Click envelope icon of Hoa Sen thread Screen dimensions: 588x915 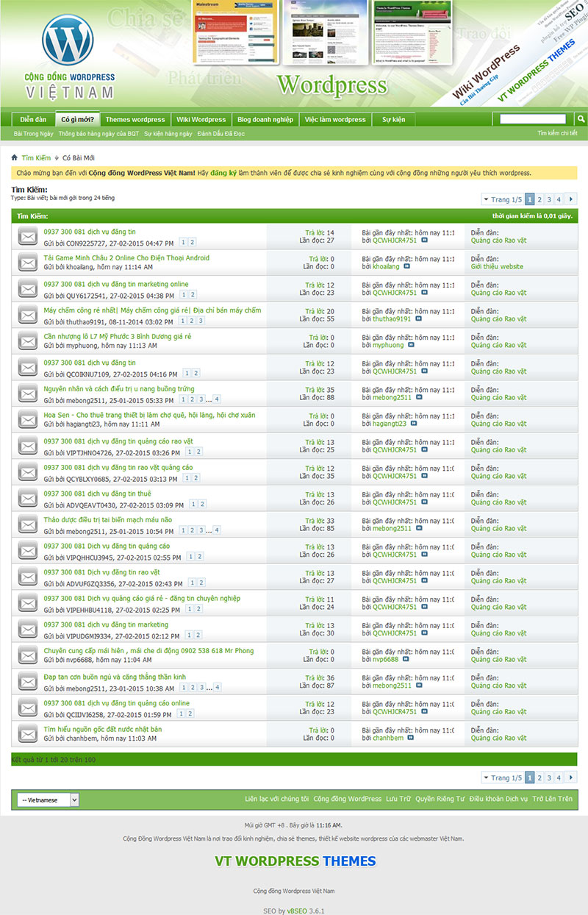point(28,419)
